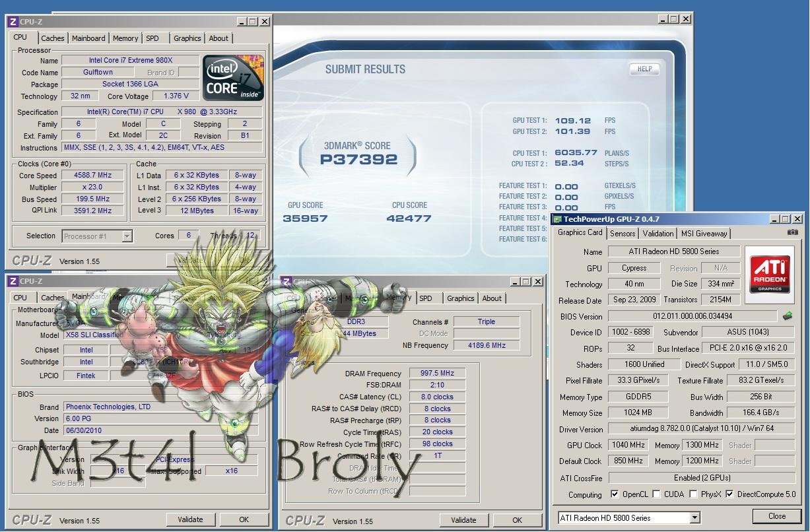This screenshot has height=532, width=810.
Task: Click the Close button in GPU-Z
Action: coord(777,516)
